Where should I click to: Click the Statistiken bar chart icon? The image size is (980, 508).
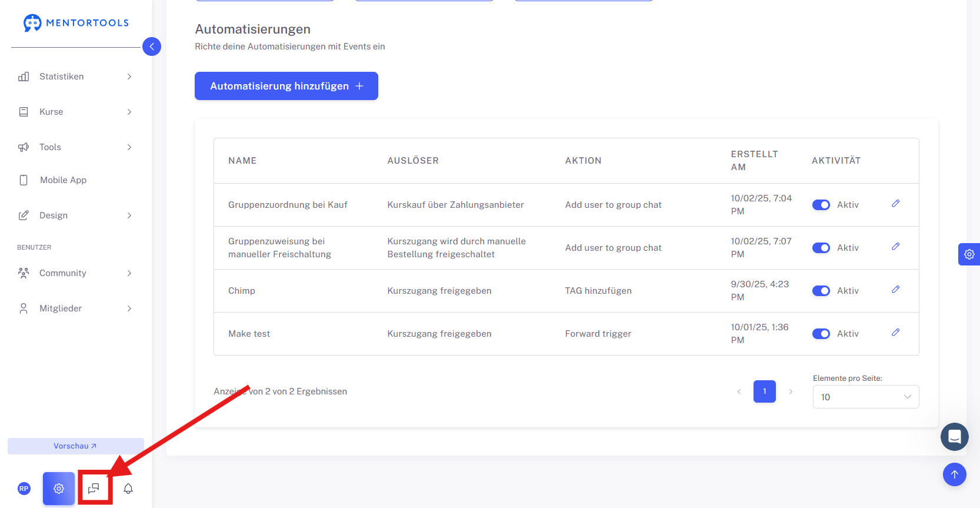pyautogui.click(x=24, y=77)
